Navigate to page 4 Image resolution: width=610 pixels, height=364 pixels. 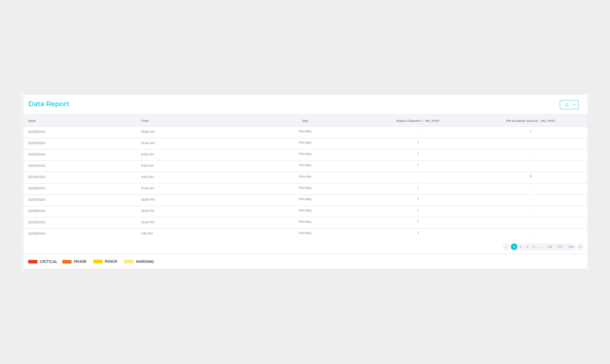[534, 247]
